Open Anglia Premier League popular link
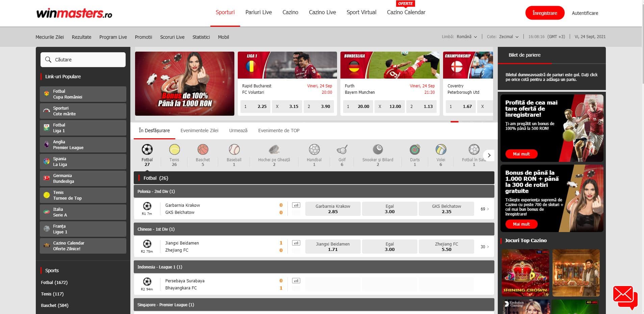Image resolution: width=644 pixels, height=314 pixels. [x=83, y=145]
